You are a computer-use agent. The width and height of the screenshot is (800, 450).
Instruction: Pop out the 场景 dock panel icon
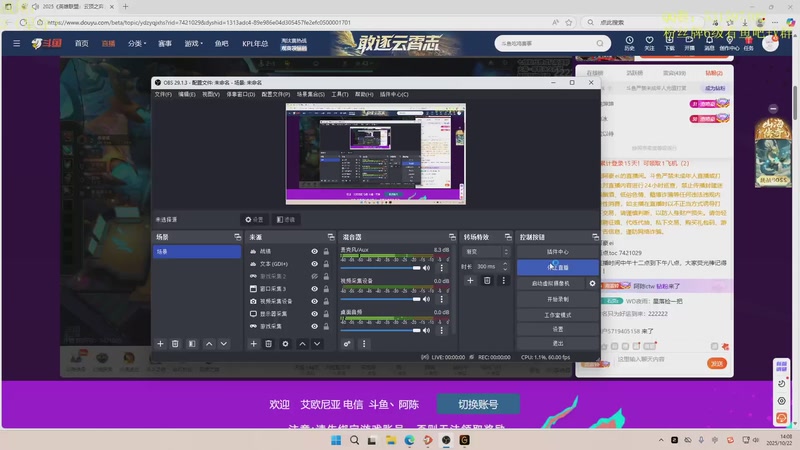(x=237, y=237)
